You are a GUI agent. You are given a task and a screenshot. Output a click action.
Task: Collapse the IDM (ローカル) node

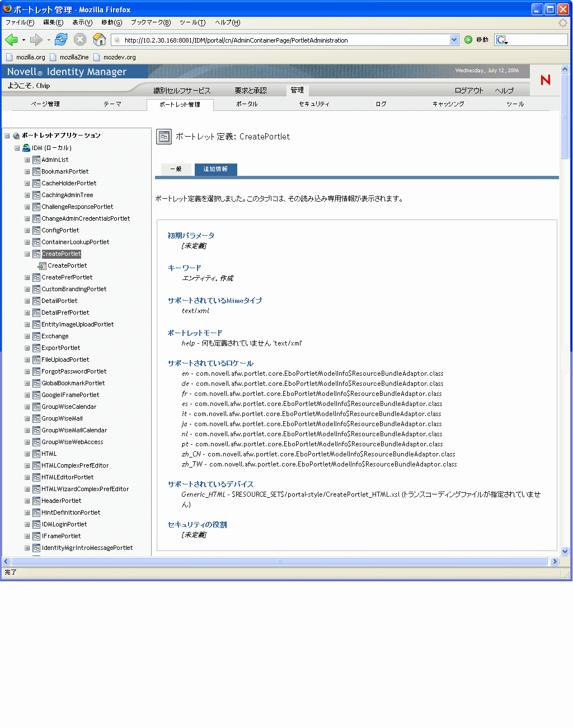coord(17,148)
